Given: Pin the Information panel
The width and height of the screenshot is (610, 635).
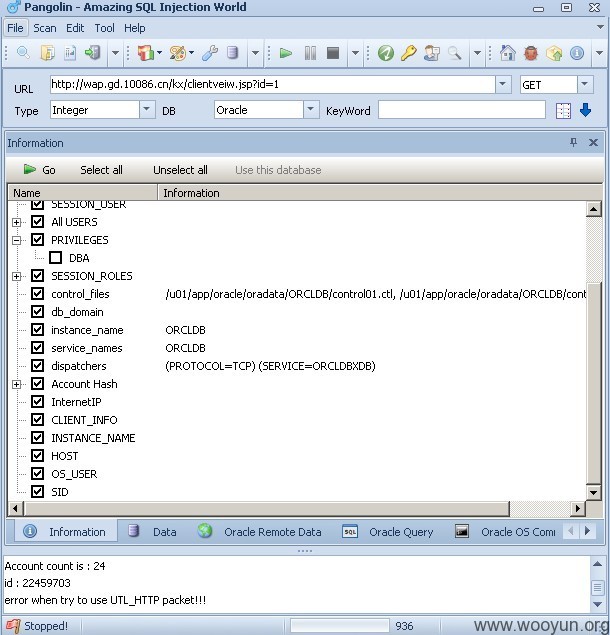Looking at the screenshot, I should (x=573, y=142).
